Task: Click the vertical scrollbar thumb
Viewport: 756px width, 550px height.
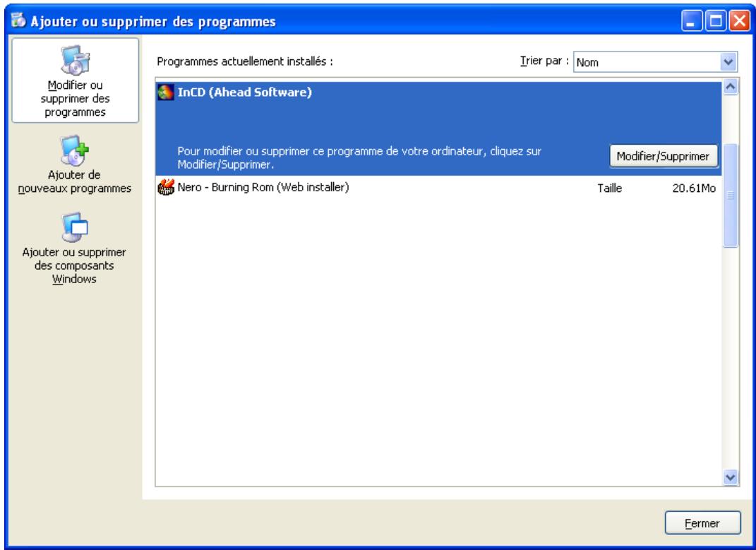Action: tap(731, 196)
